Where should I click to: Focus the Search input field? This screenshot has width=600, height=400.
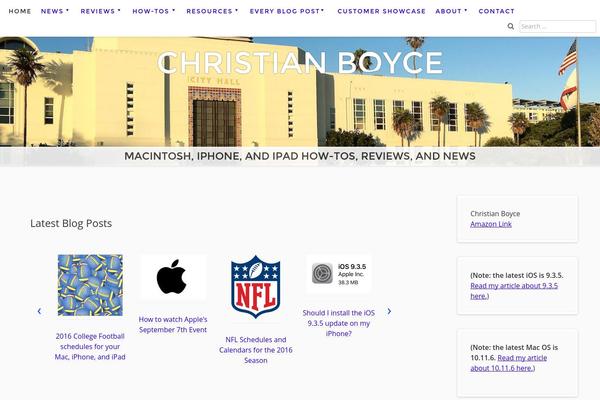pyautogui.click(x=557, y=26)
